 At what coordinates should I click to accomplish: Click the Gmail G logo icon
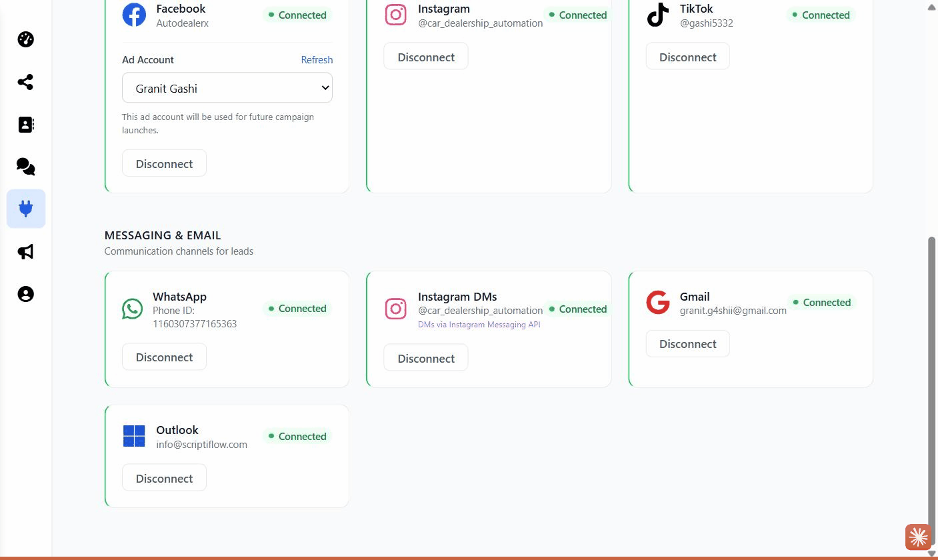[658, 303]
